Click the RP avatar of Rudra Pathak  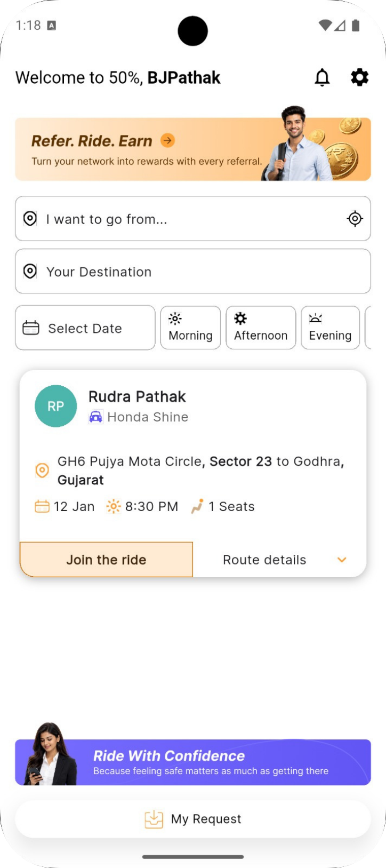click(x=56, y=406)
